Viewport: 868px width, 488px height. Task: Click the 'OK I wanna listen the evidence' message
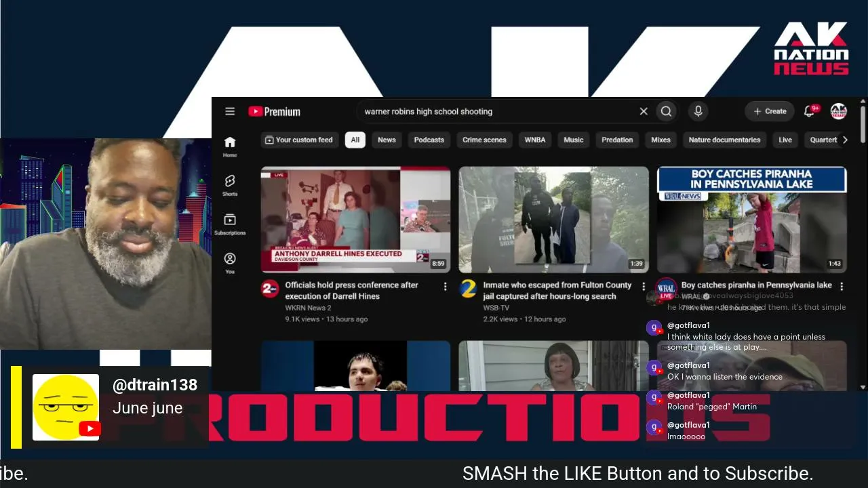click(725, 377)
